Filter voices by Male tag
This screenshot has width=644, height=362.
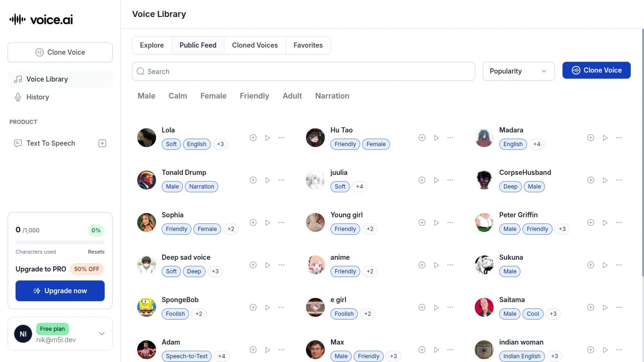147,96
